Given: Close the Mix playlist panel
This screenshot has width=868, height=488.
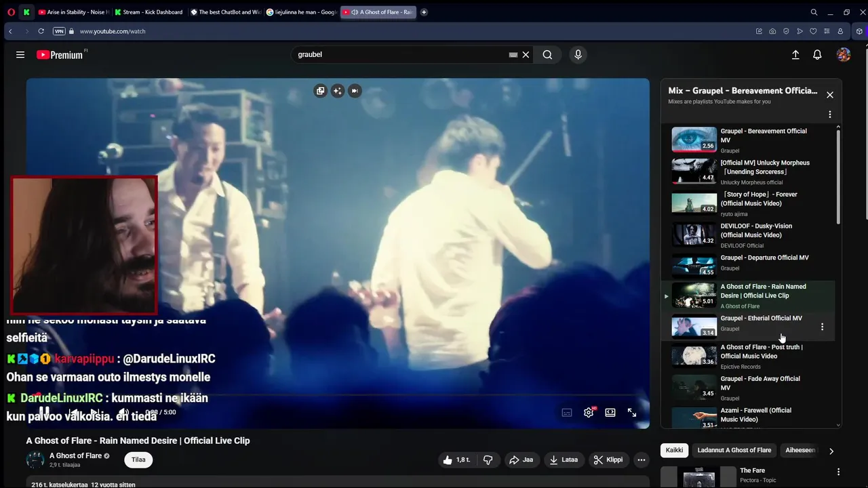Looking at the screenshot, I should 829,95.
